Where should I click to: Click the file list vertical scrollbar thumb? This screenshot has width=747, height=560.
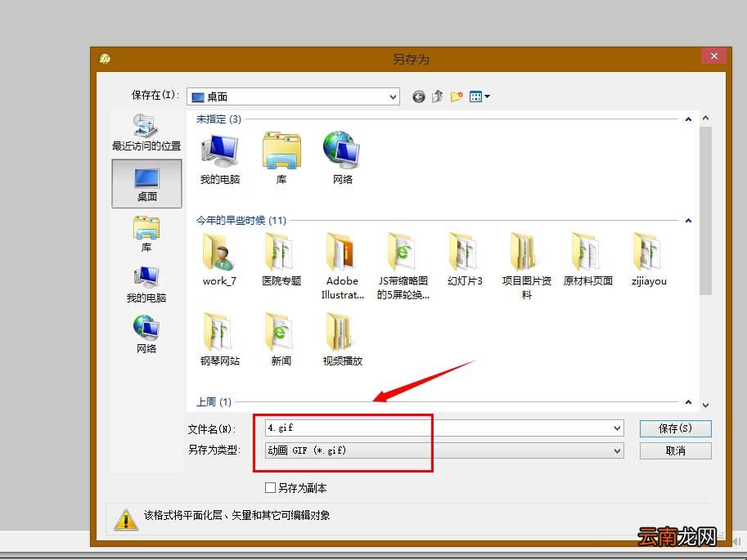click(x=705, y=211)
